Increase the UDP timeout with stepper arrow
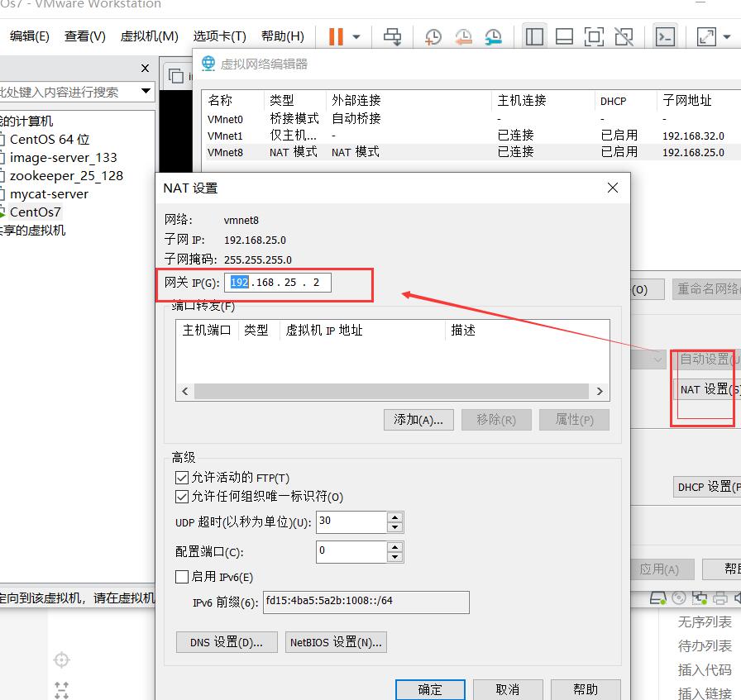 pos(395,517)
